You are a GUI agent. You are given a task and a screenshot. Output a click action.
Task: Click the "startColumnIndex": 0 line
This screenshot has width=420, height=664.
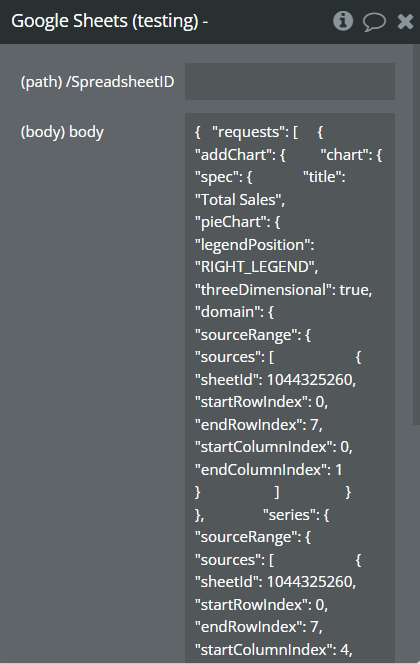(x=274, y=447)
